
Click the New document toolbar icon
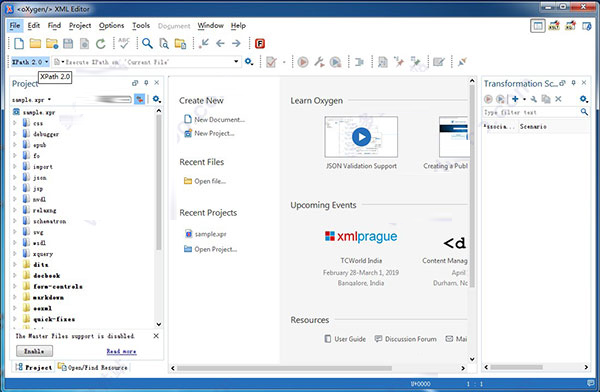[18, 43]
